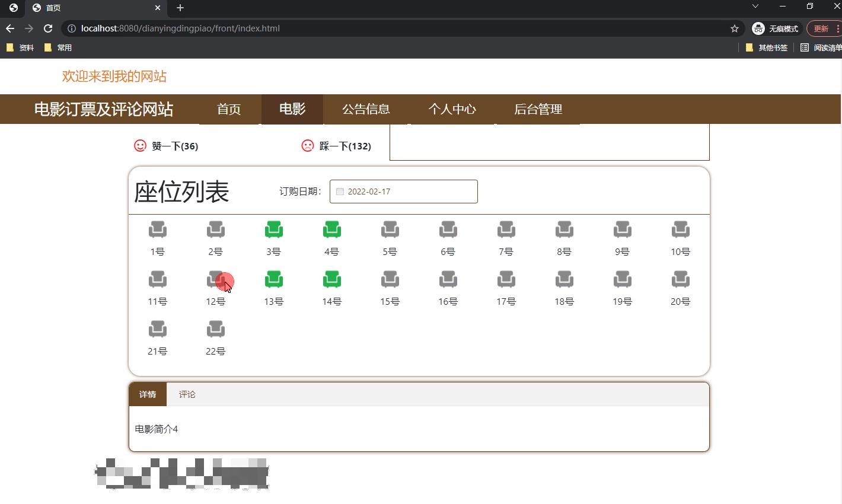Select seat 10号
Screen dimensions: 842x504
pos(681,229)
